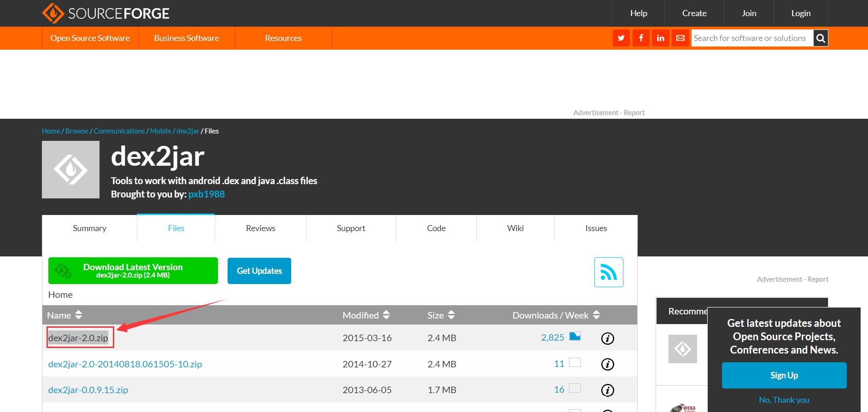View info for dex2jar-2.0.zip
The image size is (868, 412).
click(608, 338)
